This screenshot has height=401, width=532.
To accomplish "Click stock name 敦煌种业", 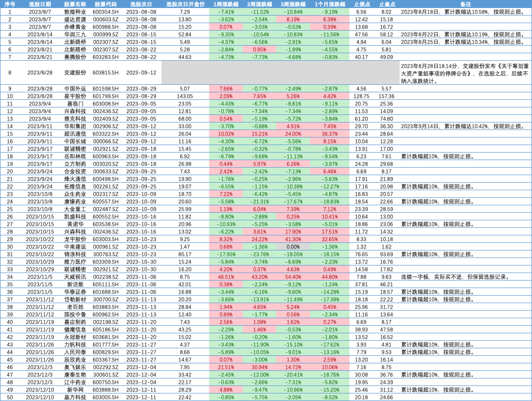I will 75,12.
